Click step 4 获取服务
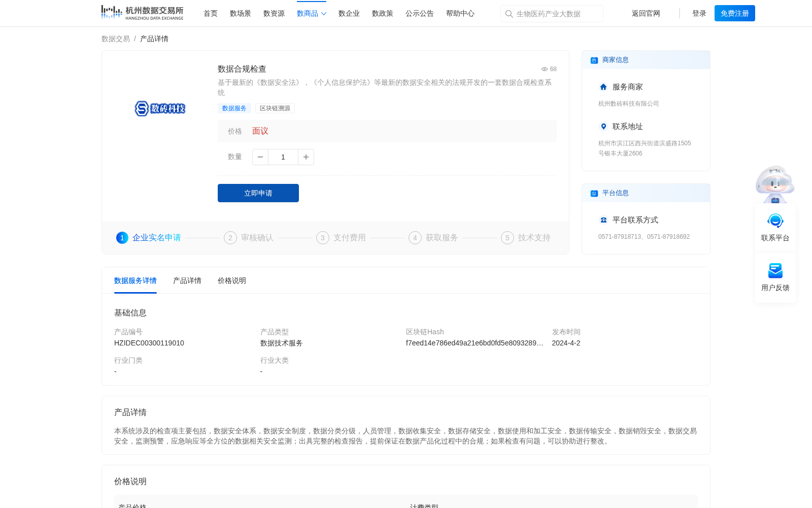Screen dimensions: 812x508 click(x=433, y=238)
